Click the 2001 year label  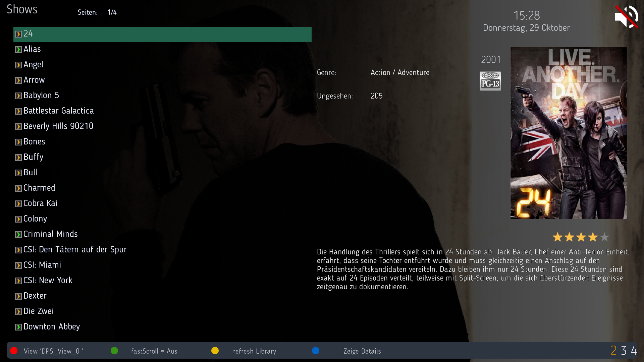point(491,60)
